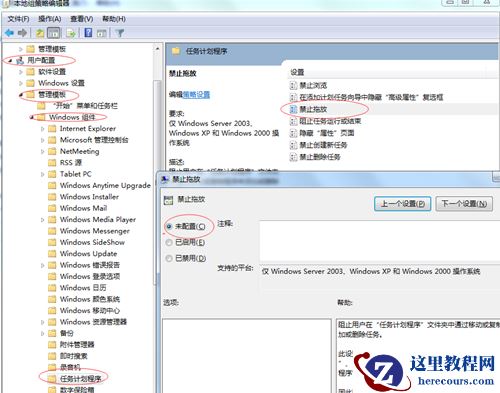Click the policy icon beside 禁止删除任务
Image resolution: width=500 pixels, height=393 pixels.
tap(293, 157)
